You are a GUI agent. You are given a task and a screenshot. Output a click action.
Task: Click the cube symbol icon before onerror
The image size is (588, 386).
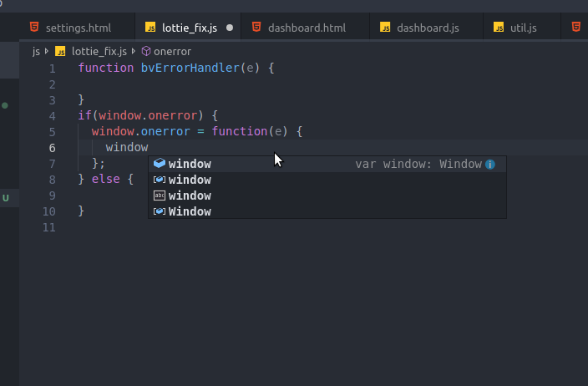point(146,51)
